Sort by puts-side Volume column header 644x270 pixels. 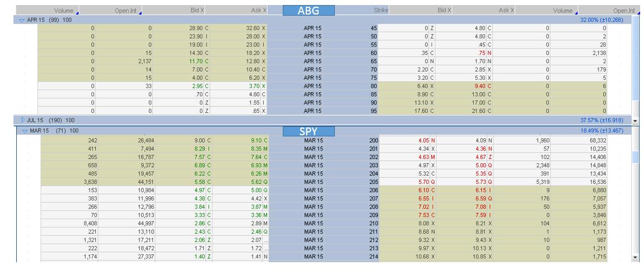click(x=562, y=11)
